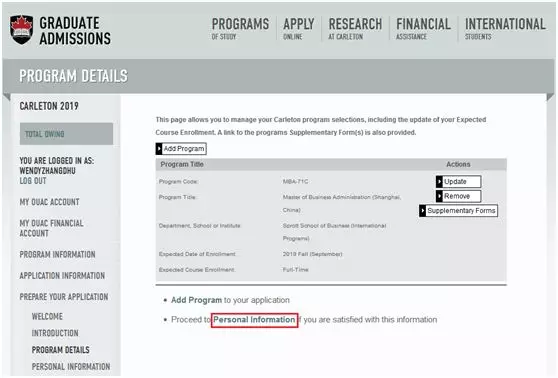The width and height of the screenshot is (558, 378).
Task: Open the International Students menu
Action: 505,28
